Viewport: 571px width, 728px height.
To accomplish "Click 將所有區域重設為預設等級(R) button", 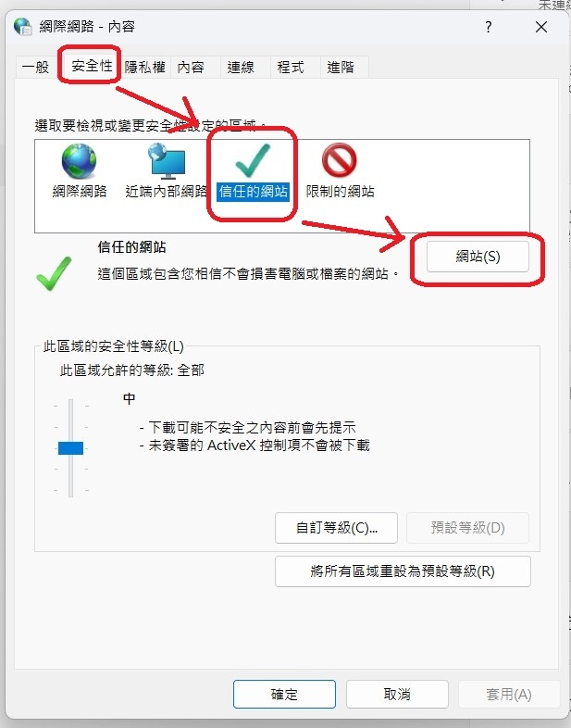I will [x=403, y=571].
